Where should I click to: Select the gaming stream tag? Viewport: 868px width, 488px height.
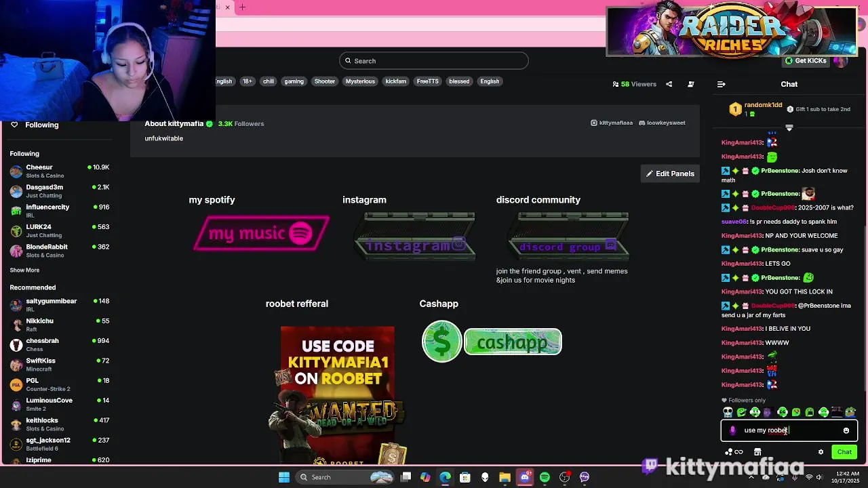click(294, 81)
